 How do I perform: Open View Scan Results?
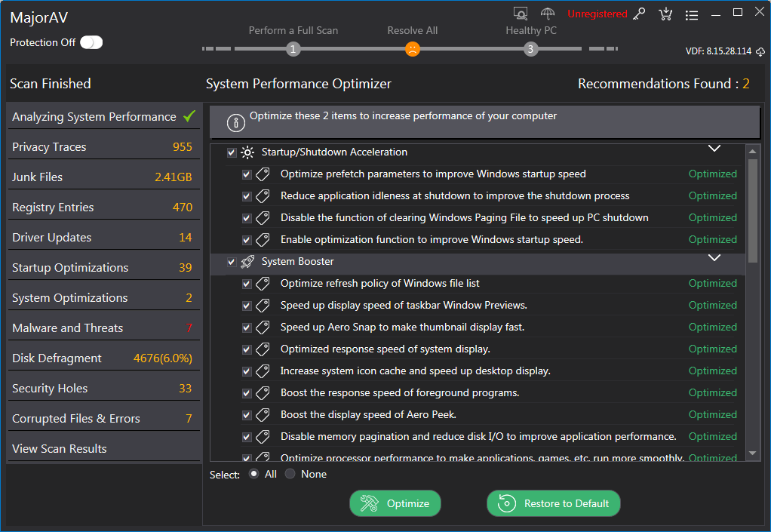[103, 448]
